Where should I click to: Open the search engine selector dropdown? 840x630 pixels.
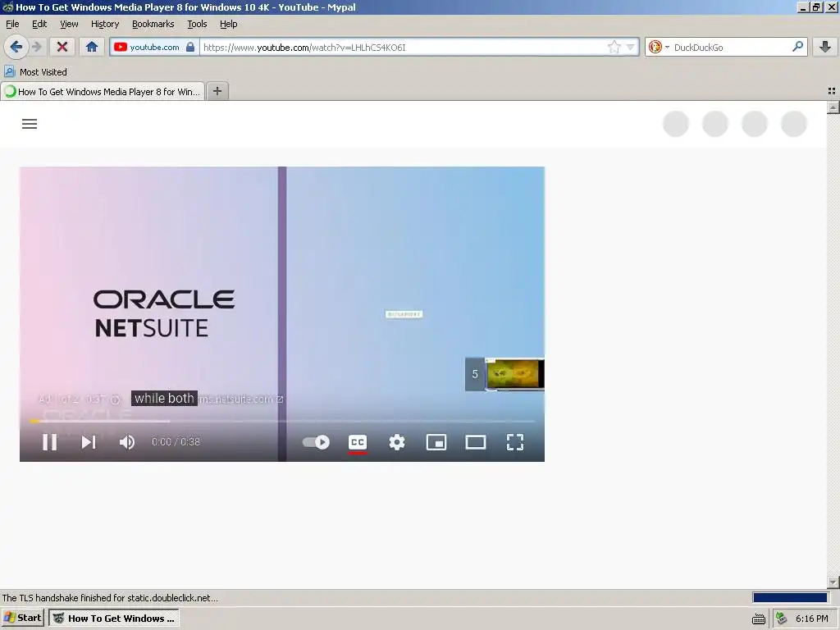point(659,47)
